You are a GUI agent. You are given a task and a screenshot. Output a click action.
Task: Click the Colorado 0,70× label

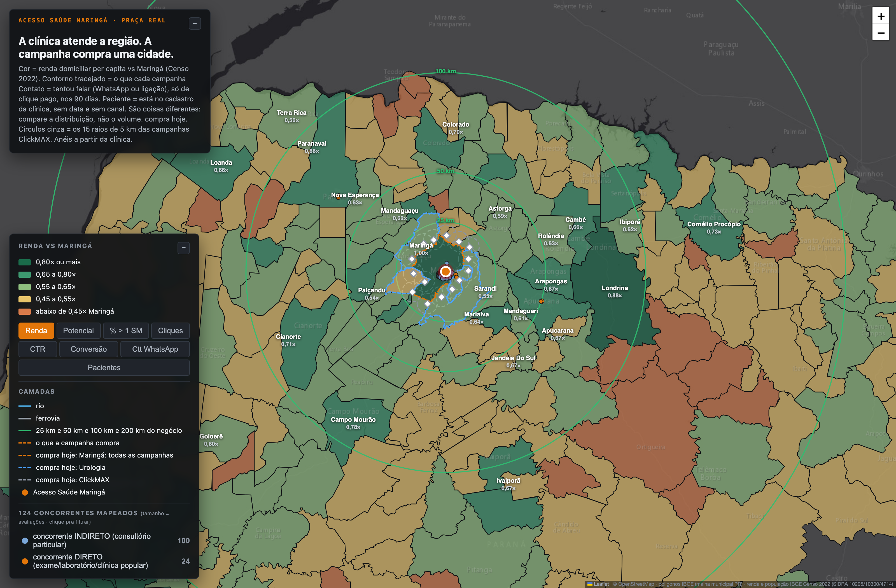pos(456,128)
